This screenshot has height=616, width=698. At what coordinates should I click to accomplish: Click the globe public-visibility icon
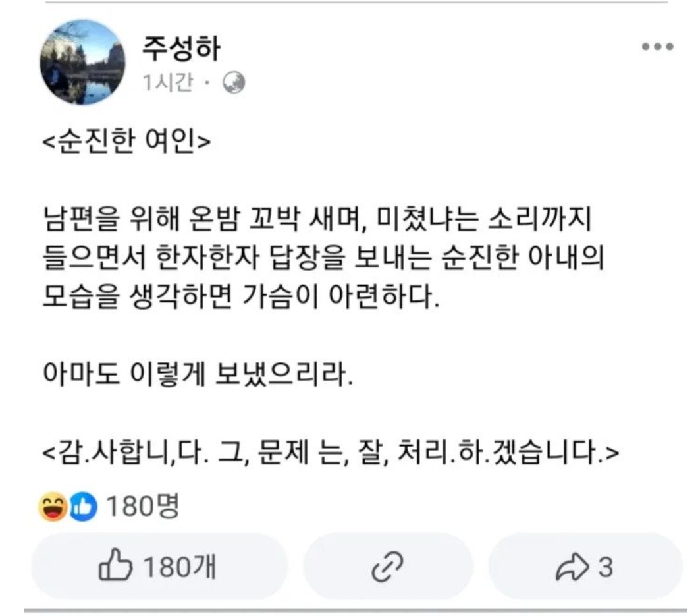point(234,82)
